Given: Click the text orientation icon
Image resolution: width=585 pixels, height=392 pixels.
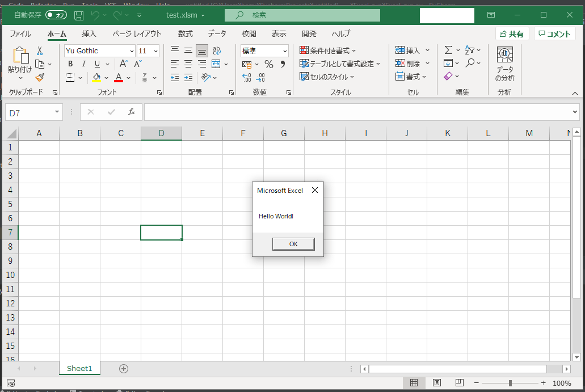Looking at the screenshot, I should point(205,78).
